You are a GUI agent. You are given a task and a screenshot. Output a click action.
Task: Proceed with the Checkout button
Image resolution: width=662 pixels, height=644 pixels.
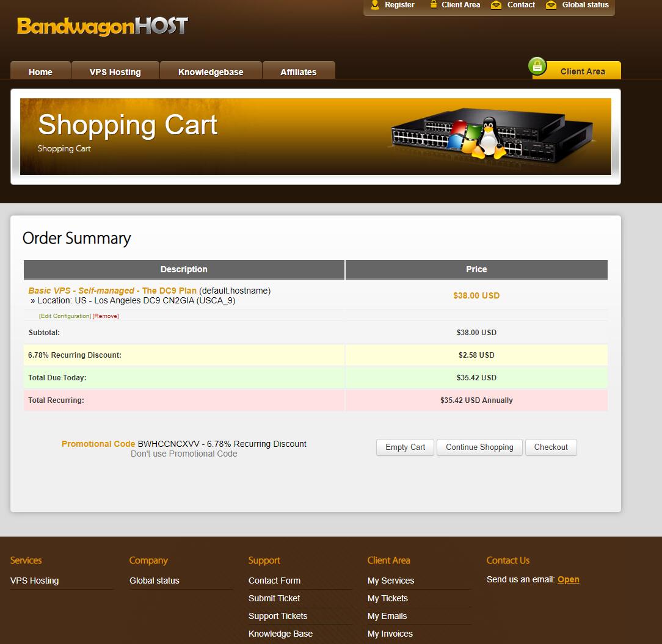click(551, 447)
